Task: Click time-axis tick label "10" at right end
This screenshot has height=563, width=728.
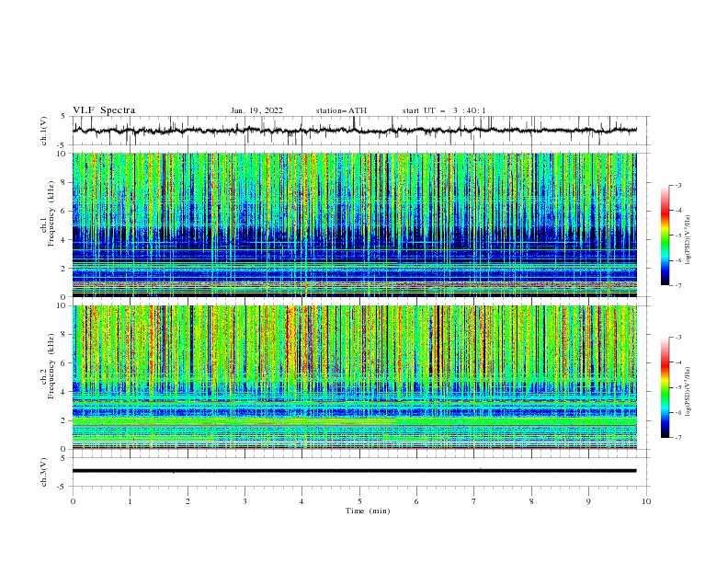Action: (x=646, y=501)
